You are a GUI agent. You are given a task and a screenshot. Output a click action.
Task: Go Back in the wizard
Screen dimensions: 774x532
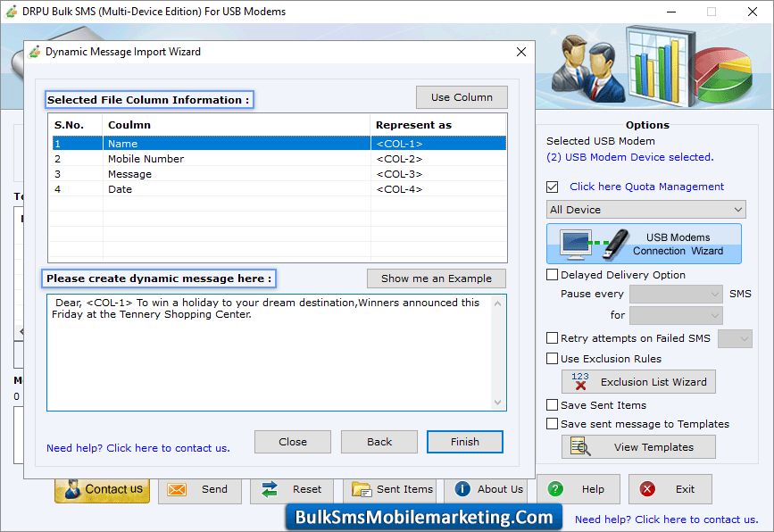[379, 442]
